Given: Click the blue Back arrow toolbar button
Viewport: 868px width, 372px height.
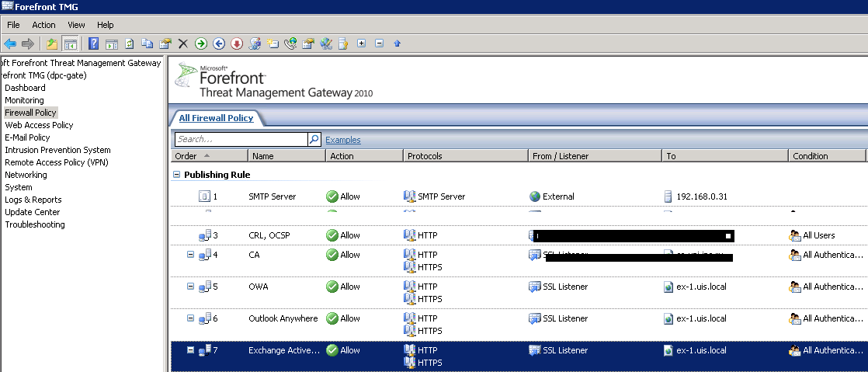Looking at the screenshot, I should pyautogui.click(x=10, y=43).
